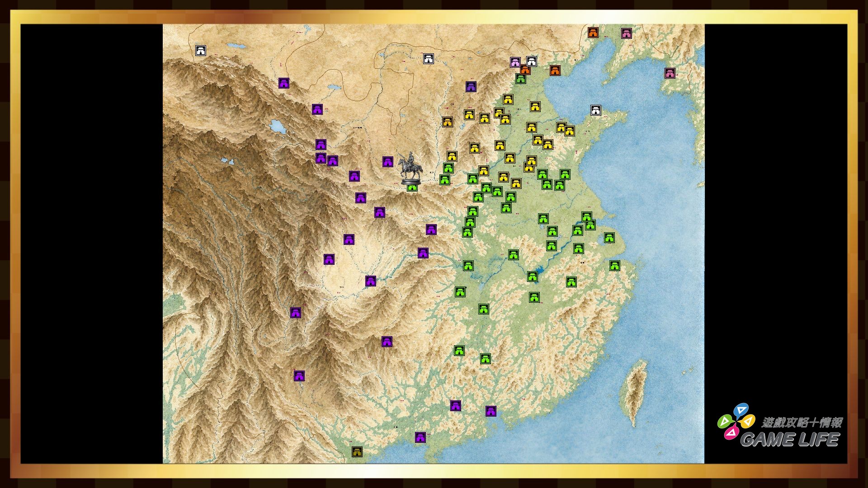Select the western castle of the southernmost green pair
868x488 pixels.
pos(459,351)
